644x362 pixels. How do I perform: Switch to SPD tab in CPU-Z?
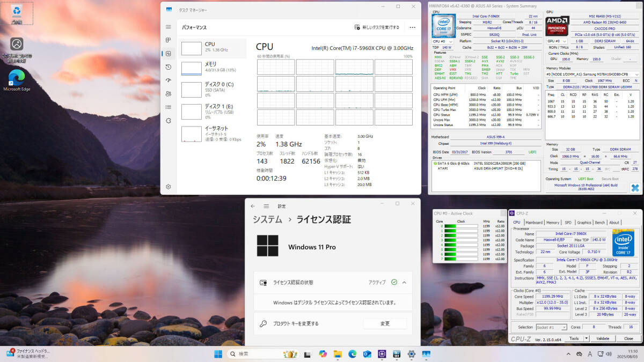[568, 223]
